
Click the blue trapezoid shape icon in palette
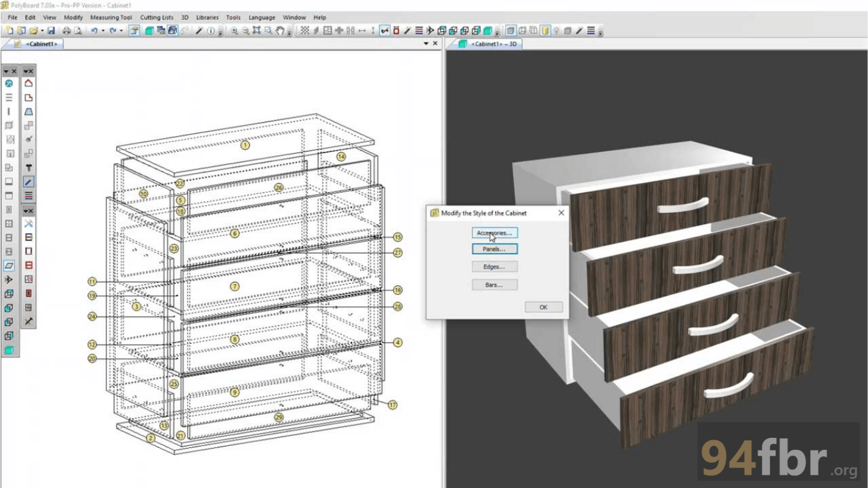[x=29, y=111]
